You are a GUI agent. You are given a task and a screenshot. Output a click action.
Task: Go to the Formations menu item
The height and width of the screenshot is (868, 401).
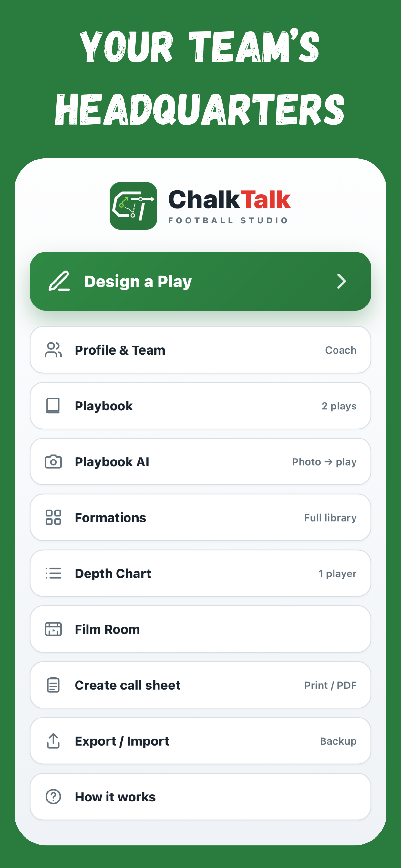[200, 518]
